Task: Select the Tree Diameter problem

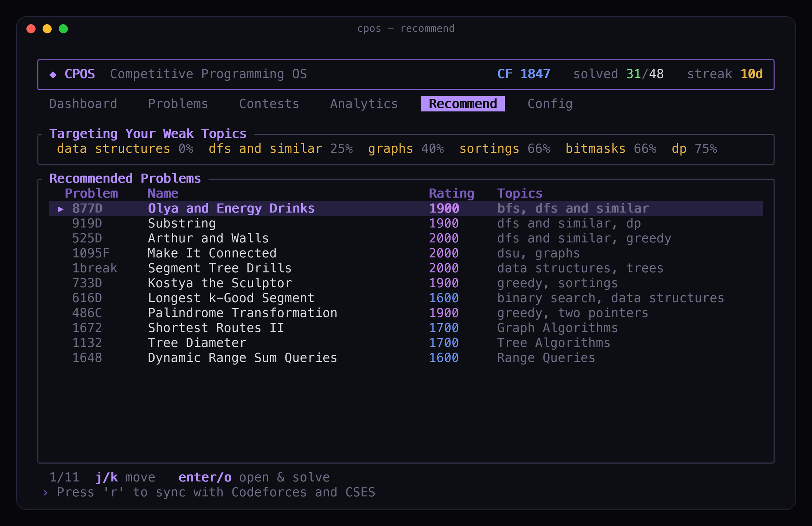Action: pos(406,343)
